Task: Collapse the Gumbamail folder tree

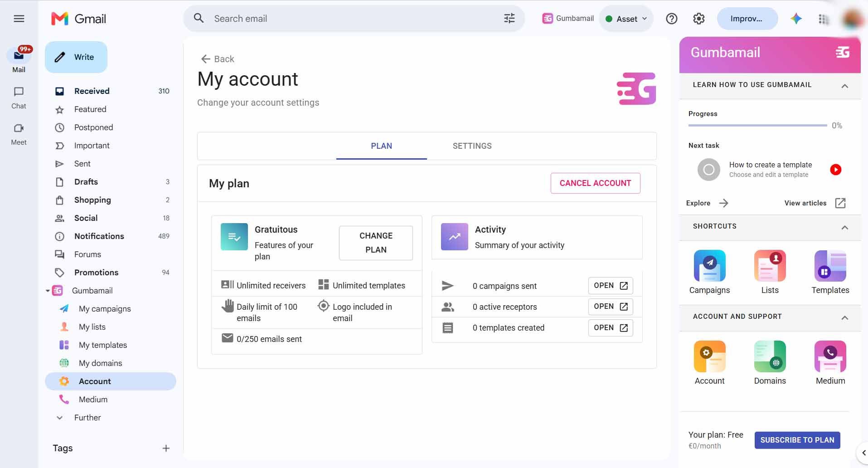Action: point(48,291)
